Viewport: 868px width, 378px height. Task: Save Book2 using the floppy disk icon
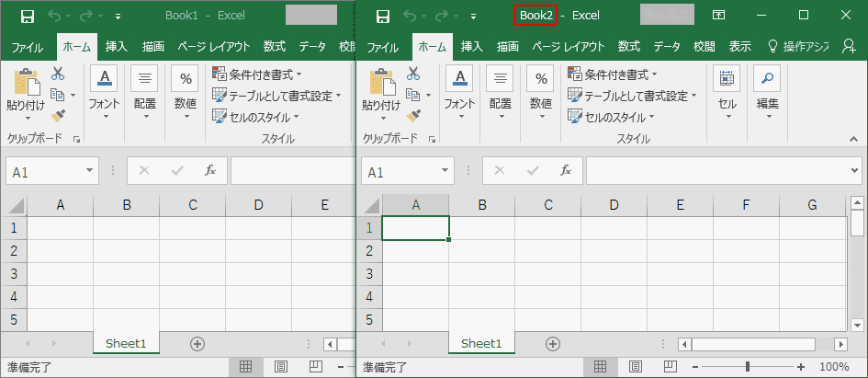point(382,16)
